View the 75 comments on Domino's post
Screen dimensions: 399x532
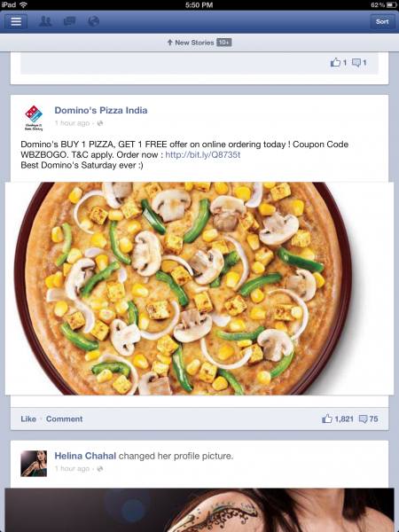[x=369, y=419]
